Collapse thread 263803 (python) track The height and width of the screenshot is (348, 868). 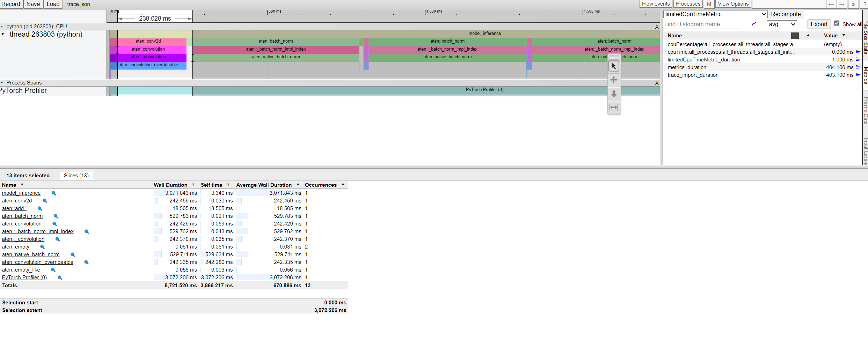3,34
